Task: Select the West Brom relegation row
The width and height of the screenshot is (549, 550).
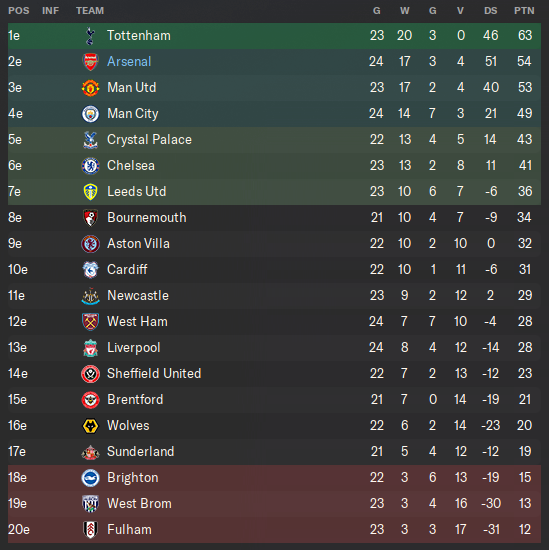Action: (274, 504)
